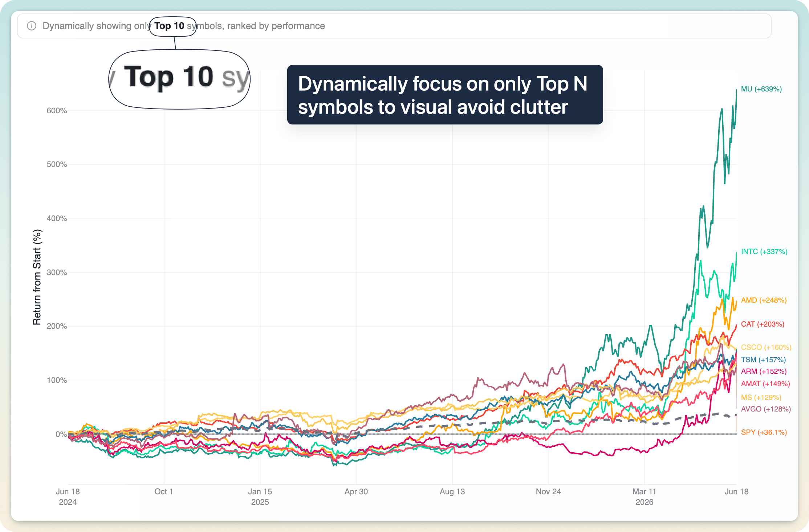Click the 500% y-axis tick label
Screen dimensions: 809x532
[x=57, y=164]
